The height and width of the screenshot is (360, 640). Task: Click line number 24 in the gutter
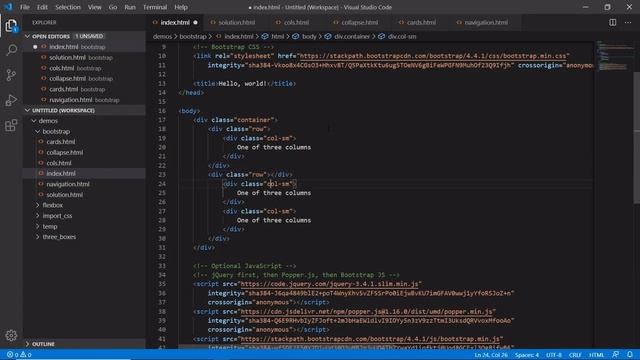pyautogui.click(x=162, y=184)
